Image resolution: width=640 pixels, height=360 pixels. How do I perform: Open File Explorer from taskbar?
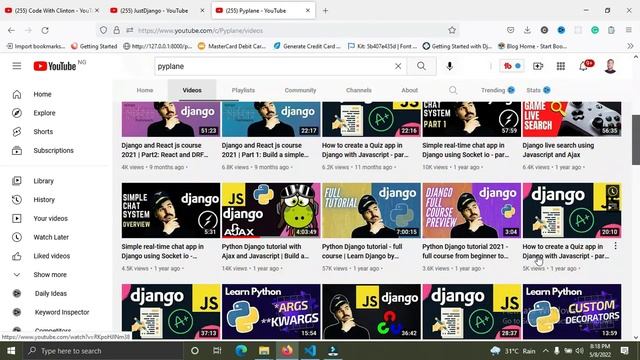tap(264, 351)
